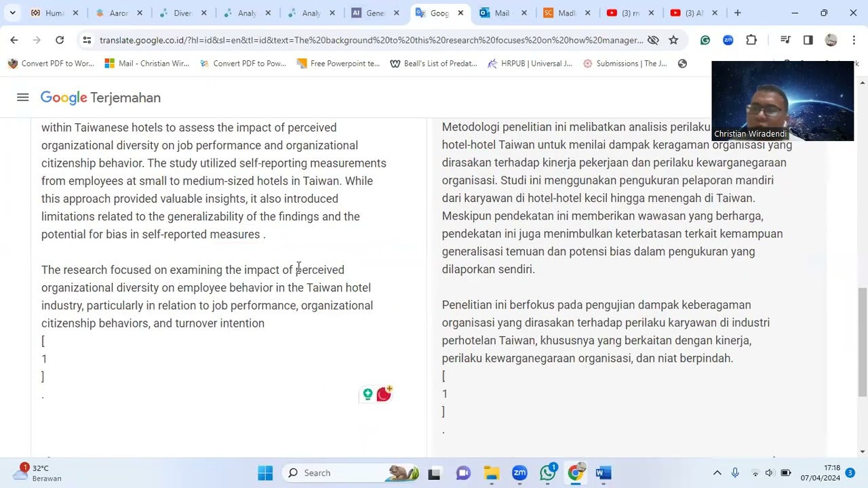This screenshot has width=868, height=488.
Task: Click the green Grammarly widget in source box
Action: tap(368, 394)
